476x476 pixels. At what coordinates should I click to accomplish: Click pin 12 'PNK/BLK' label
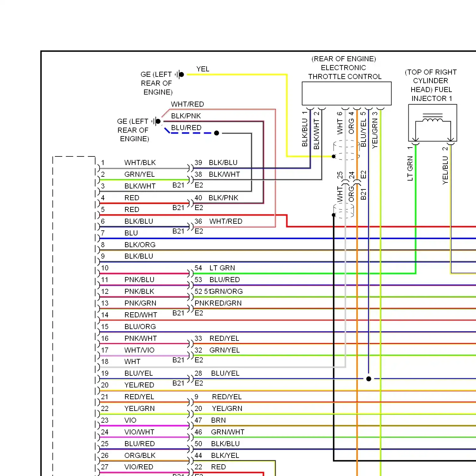[139, 291]
